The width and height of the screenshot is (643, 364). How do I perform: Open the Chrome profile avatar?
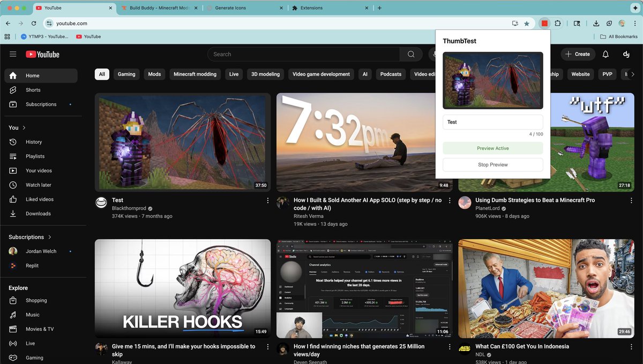coord(622,24)
